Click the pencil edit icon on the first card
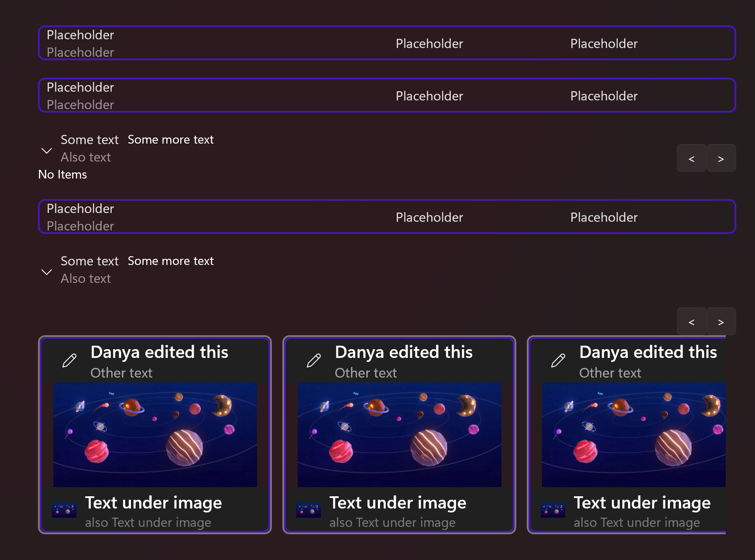 click(x=69, y=361)
